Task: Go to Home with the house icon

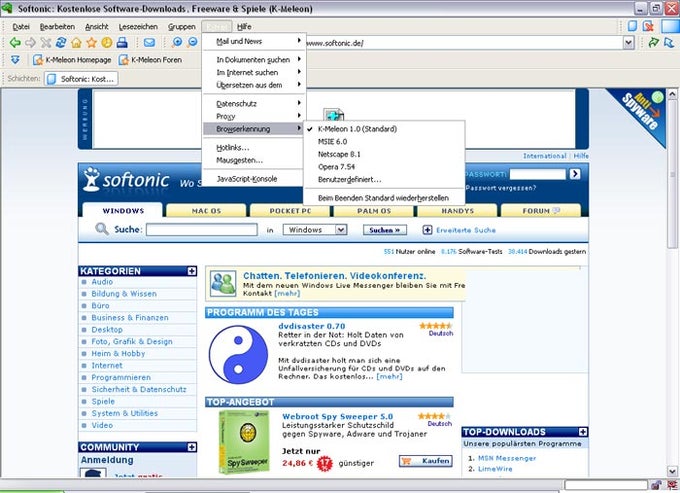Action: point(76,42)
